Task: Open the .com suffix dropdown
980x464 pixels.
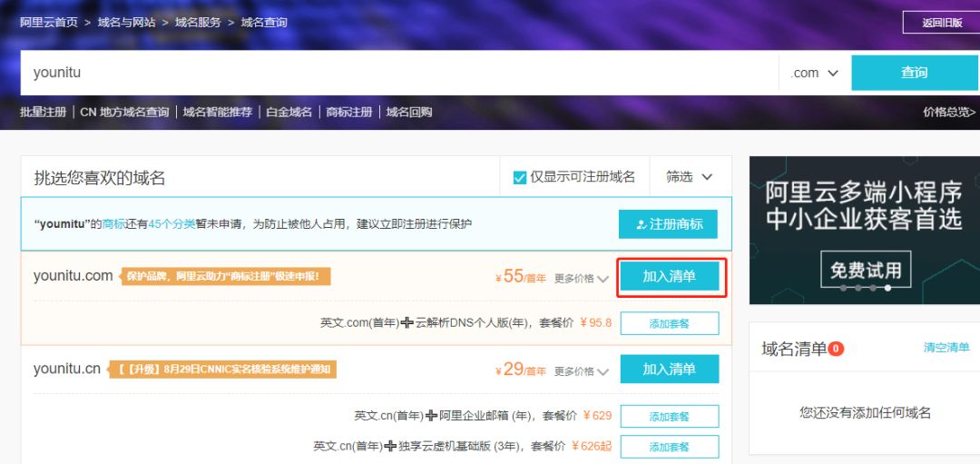Action: (x=814, y=73)
